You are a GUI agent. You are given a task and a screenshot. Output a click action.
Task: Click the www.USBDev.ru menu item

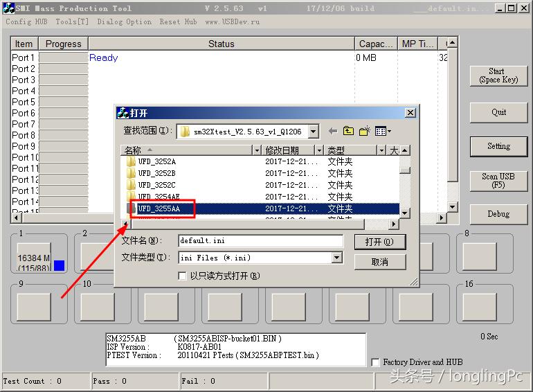click(232, 21)
